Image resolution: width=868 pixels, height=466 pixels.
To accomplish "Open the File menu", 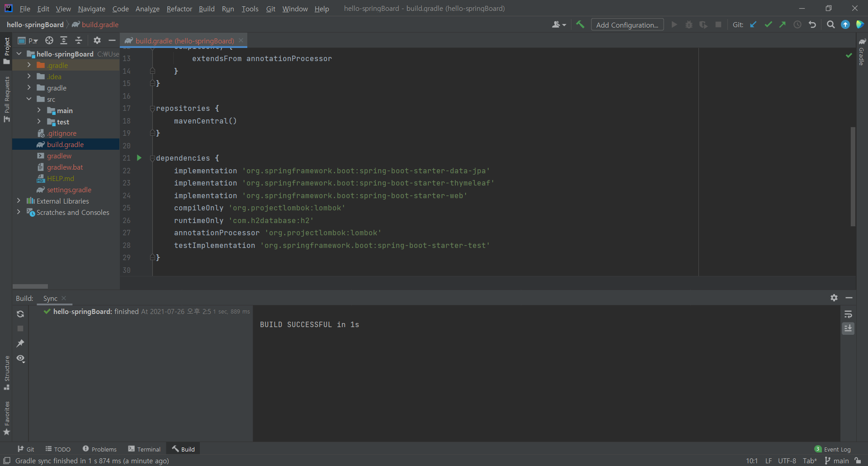I will click(25, 9).
